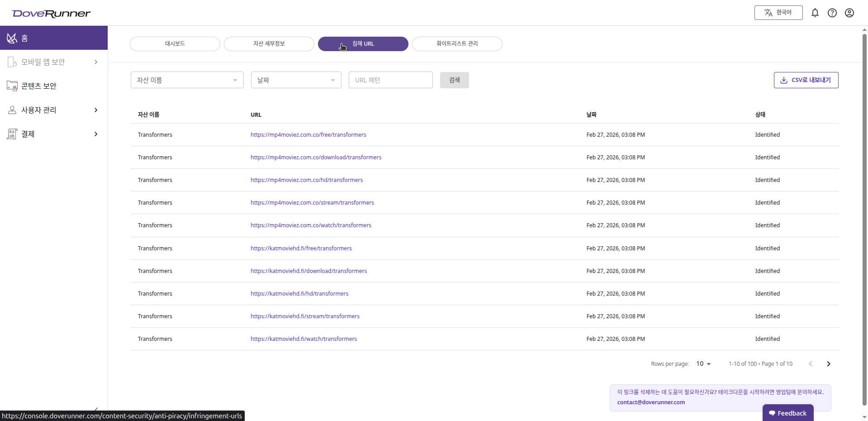The width and height of the screenshot is (868, 421).
Task: Open the user account profile icon
Action: (849, 13)
